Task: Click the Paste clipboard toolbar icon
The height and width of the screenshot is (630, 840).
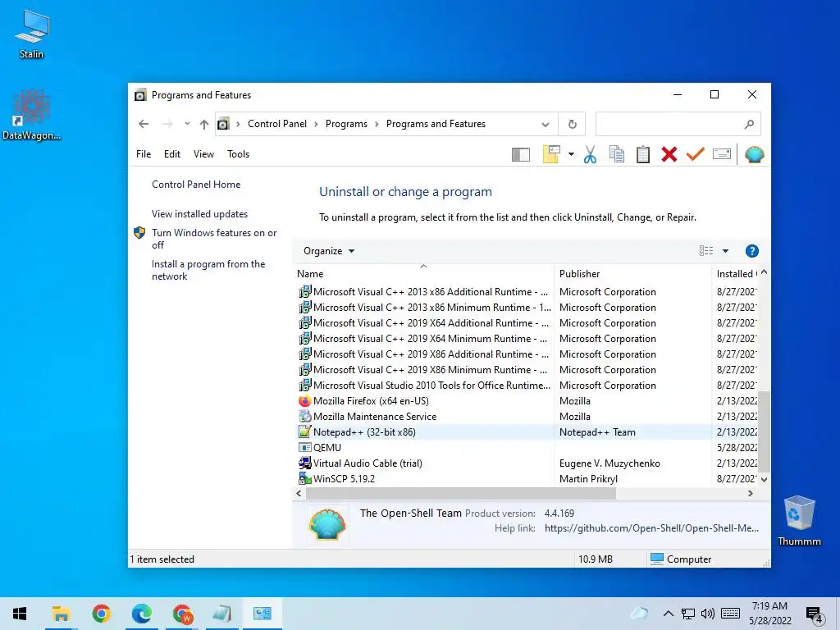Action: click(643, 155)
